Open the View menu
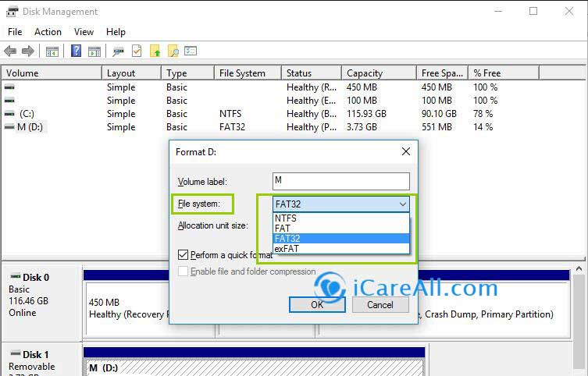 pyautogui.click(x=84, y=32)
